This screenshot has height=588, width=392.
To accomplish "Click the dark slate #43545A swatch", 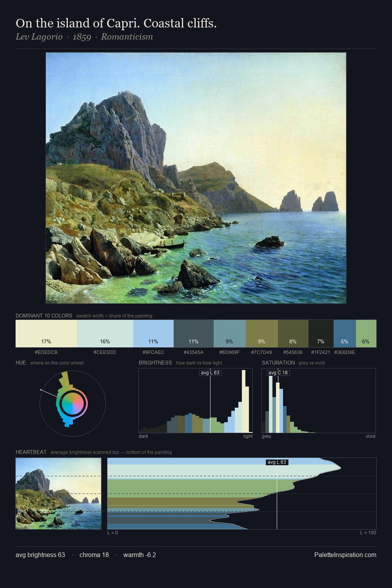I will tap(194, 334).
